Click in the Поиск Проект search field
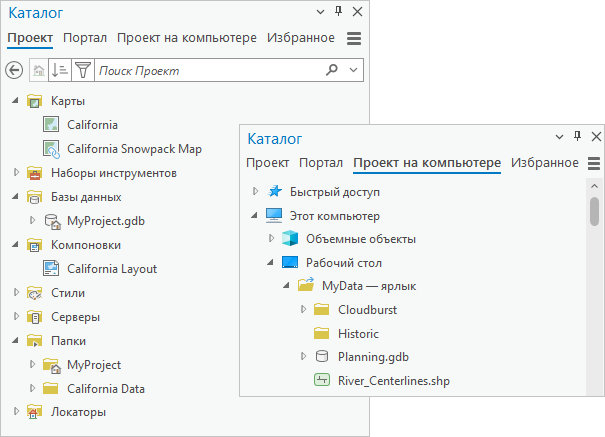This screenshot has width=605, height=437. click(210, 70)
